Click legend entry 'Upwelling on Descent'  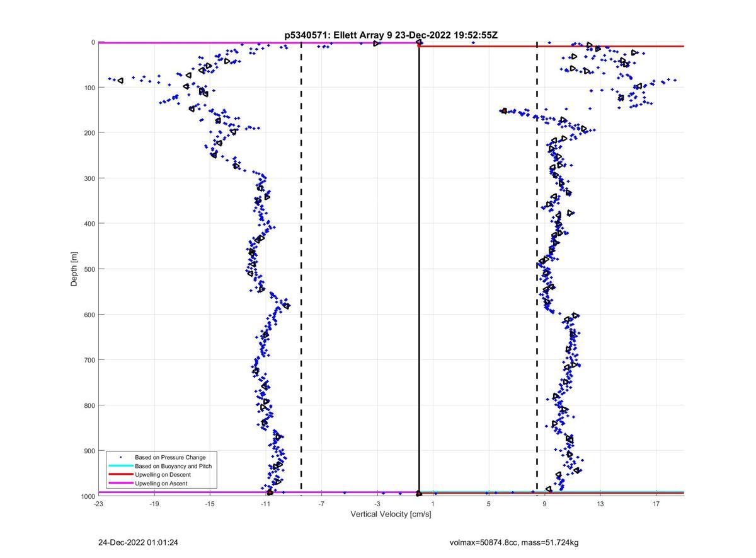point(163,475)
